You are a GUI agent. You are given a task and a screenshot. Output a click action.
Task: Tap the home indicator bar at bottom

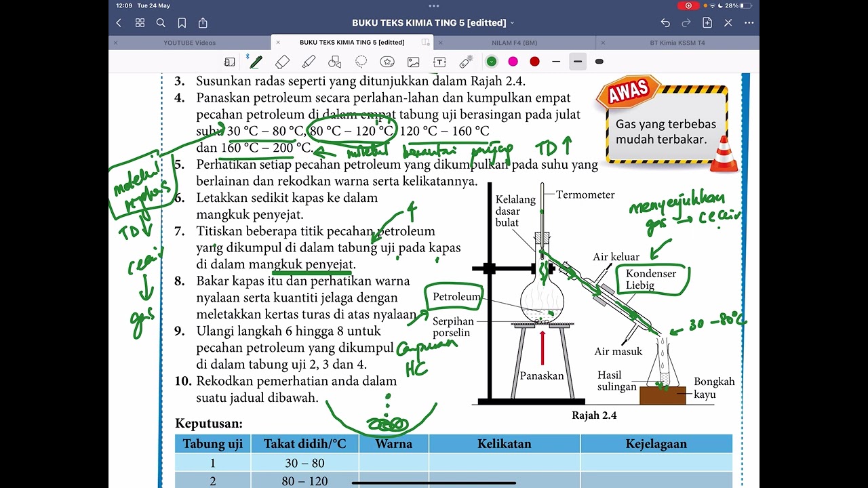434,483
